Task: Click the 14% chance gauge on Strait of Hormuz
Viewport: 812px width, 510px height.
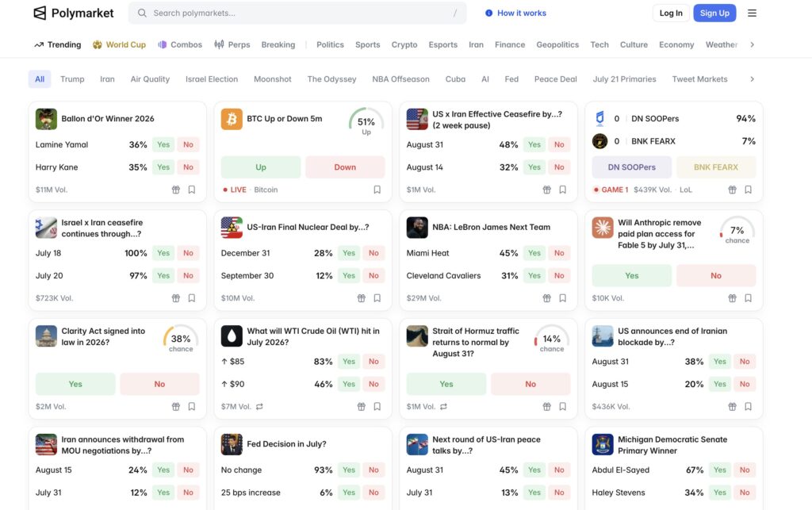Action: pyautogui.click(x=552, y=339)
